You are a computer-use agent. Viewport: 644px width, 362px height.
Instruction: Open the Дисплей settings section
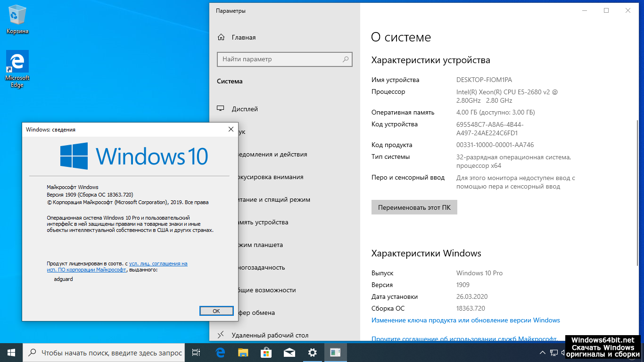[x=245, y=109]
